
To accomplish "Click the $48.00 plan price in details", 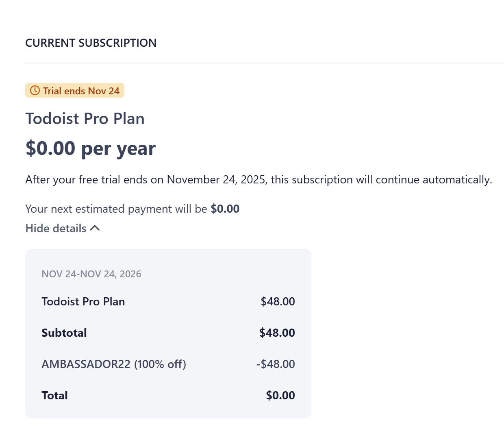I will coord(278,301).
